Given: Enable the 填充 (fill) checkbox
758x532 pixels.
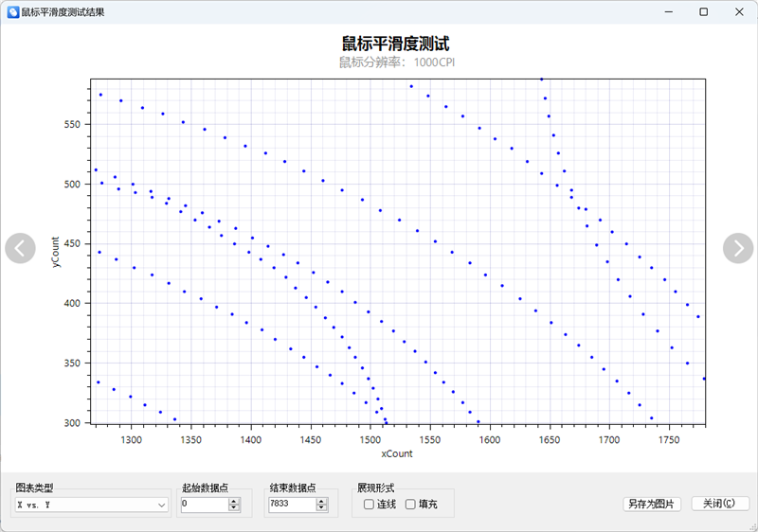Looking at the screenshot, I should [410, 505].
